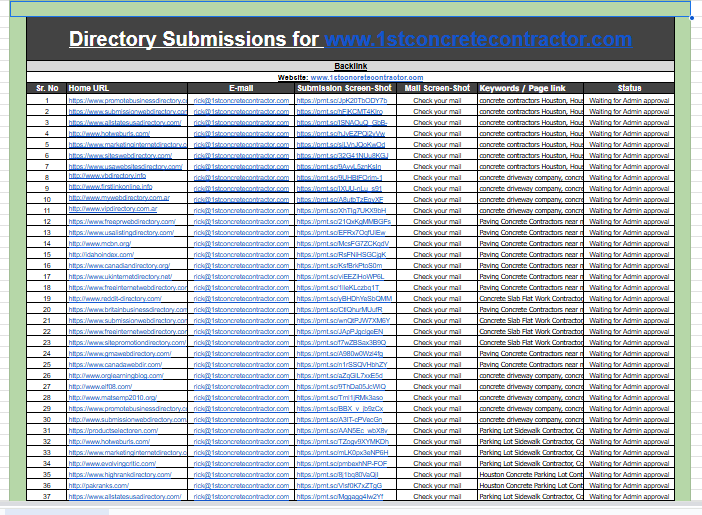
Task: Open the usalistingdirectory.com Home URL link
Action: coord(121,232)
